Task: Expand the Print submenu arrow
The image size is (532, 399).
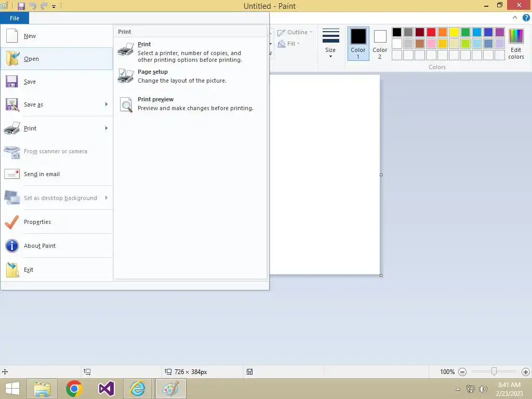Action: (106, 128)
